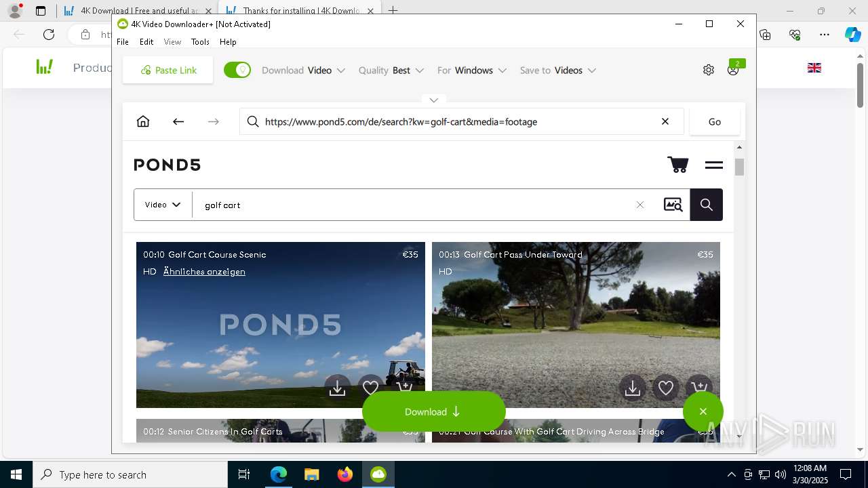The height and width of the screenshot is (488, 868).
Task: Open the Senior Citizens In Golf Carts clip
Action: 280,431
